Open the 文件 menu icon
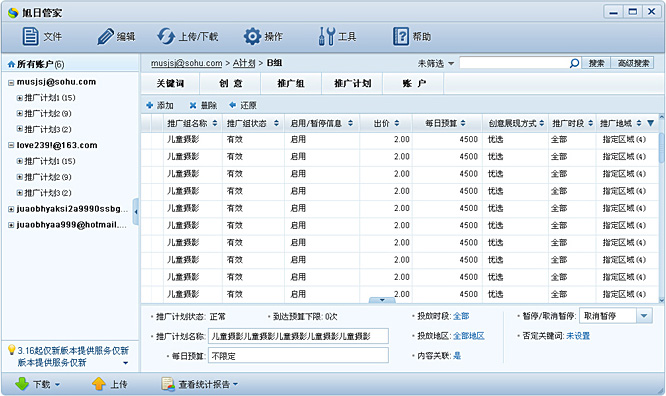Image resolution: width=666 pixels, height=396 pixels. pos(31,37)
